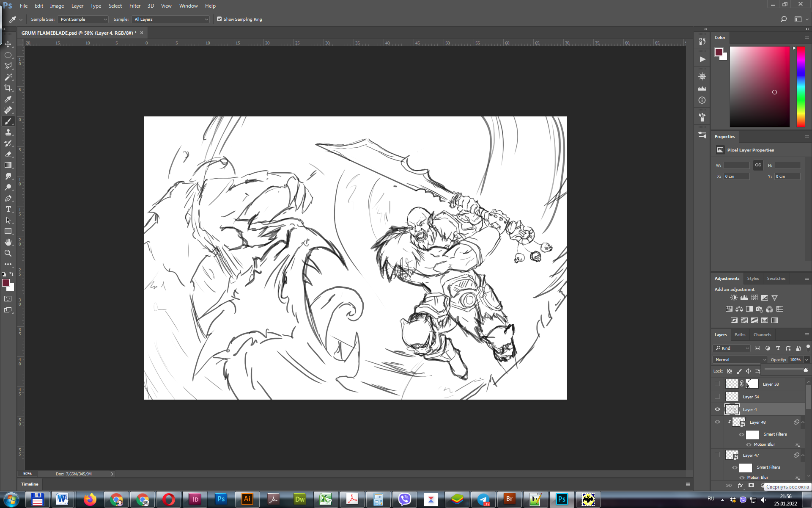
Task: Hide Layer 48 visibility eye
Action: tap(717, 422)
